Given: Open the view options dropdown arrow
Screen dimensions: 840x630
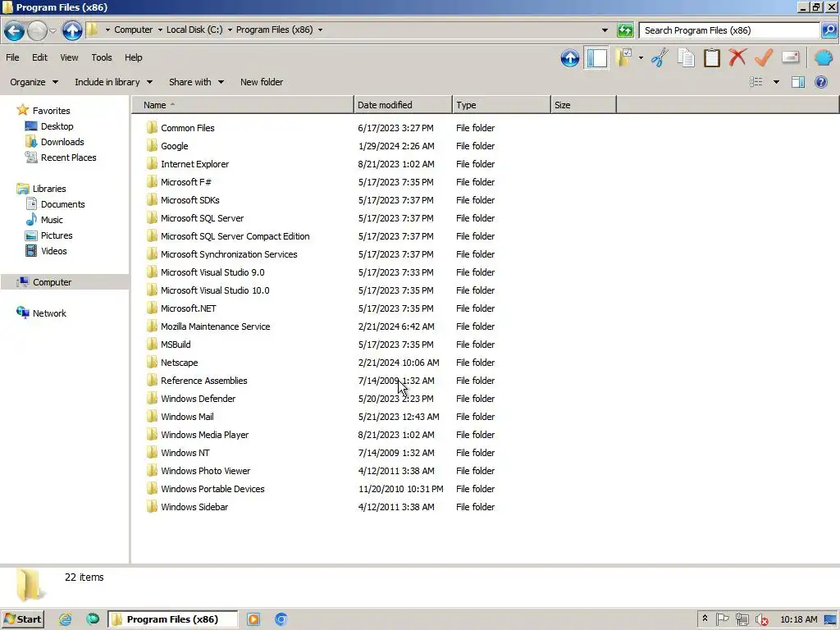Looking at the screenshot, I should click(x=776, y=82).
